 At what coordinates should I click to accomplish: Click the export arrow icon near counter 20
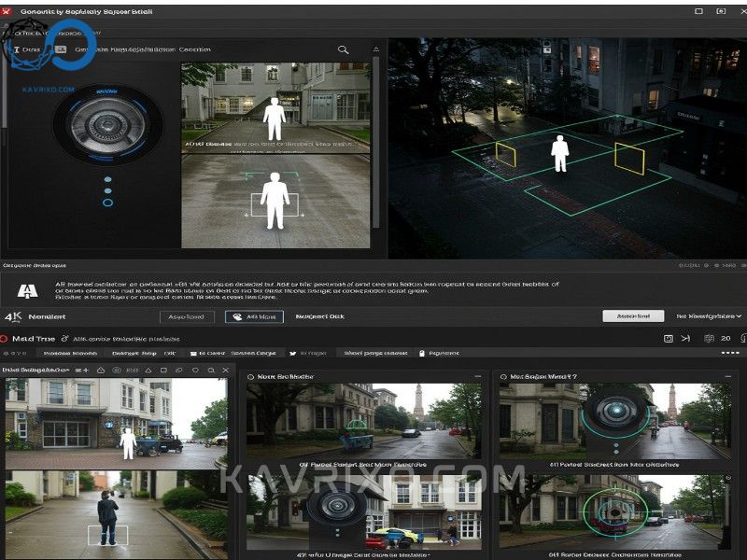pos(686,338)
